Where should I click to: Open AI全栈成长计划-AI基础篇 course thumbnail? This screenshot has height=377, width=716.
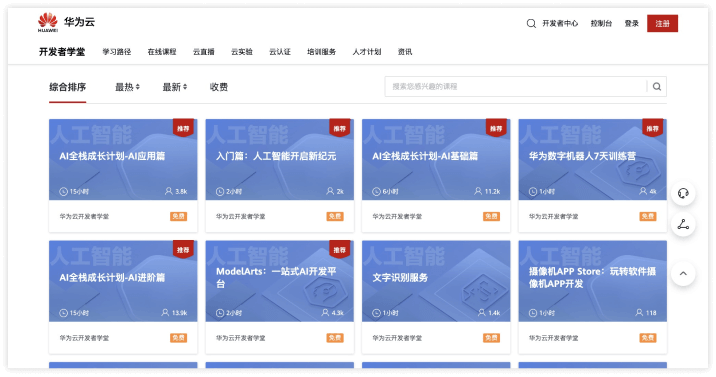click(436, 159)
